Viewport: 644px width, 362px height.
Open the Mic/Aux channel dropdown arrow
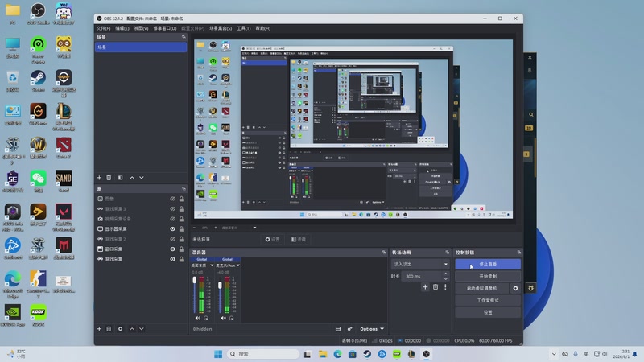coord(238,265)
